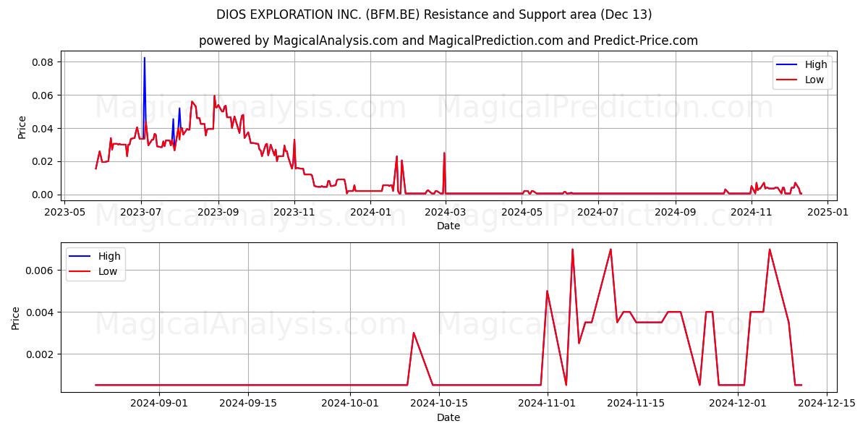Click the 2024-12-01 date tick label
Screen dimensions: 868x434
click(x=738, y=403)
